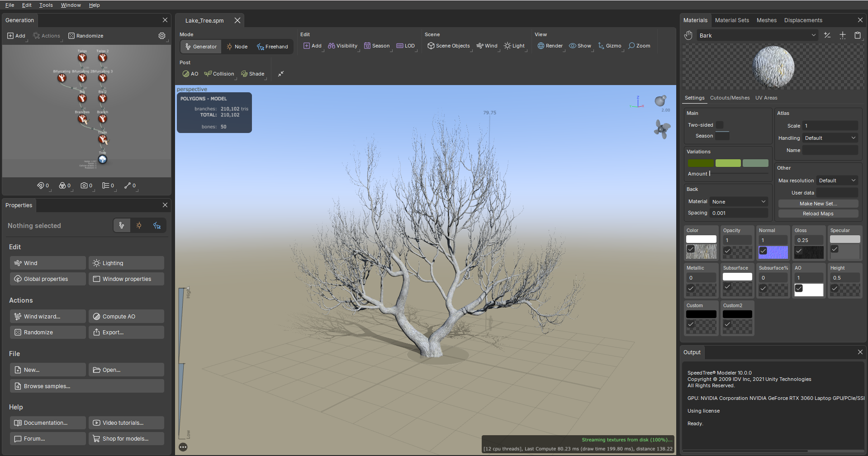
Task: Open the Wind scene tool
Action: (487, 46)
